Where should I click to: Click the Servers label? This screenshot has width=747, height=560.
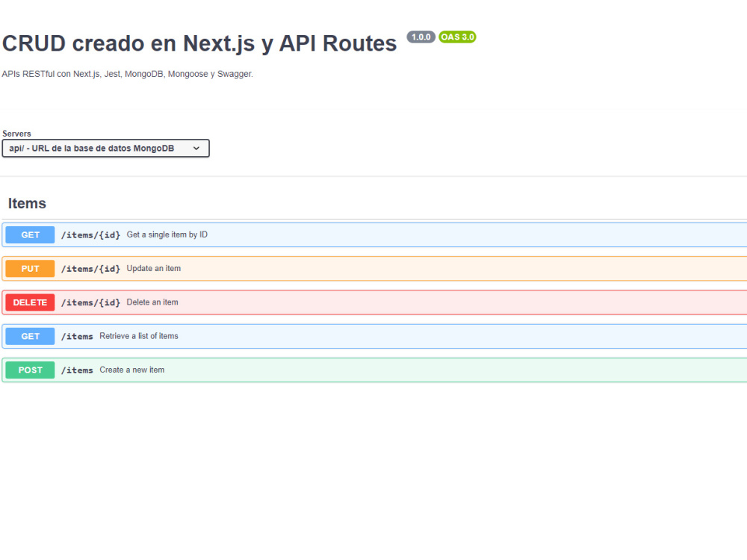coord(16,134)
